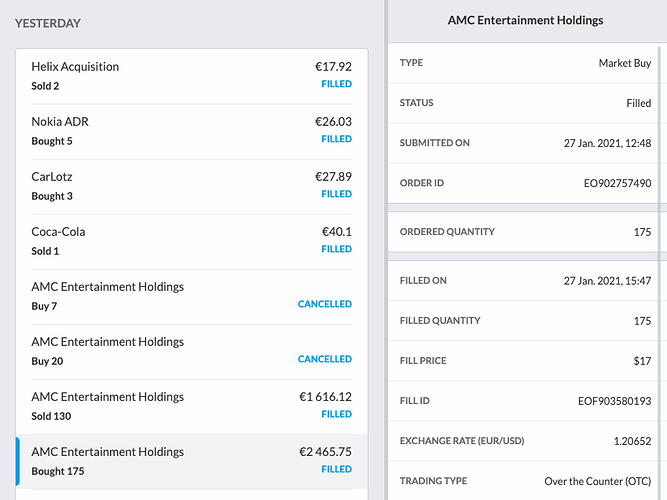Click the €40.1 amount
667x500 pixels.
point(336,231)
